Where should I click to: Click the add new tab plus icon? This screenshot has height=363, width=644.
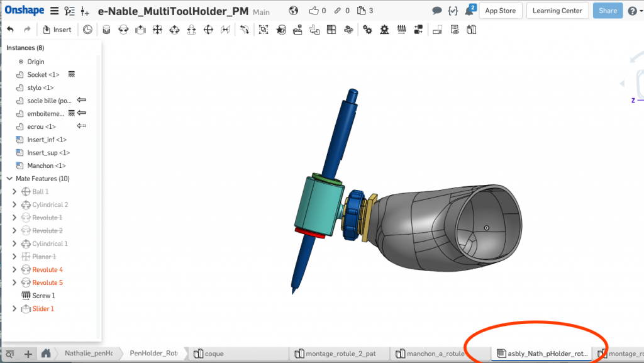28,354
